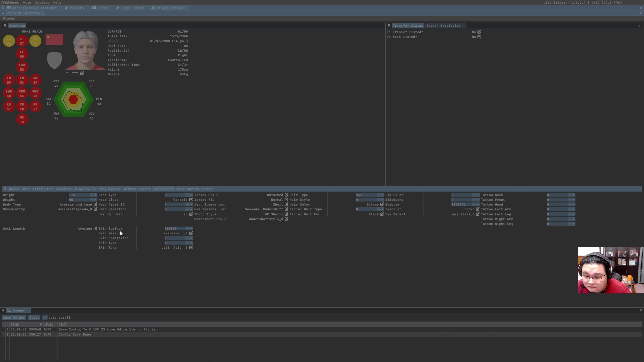Open the Season Statistics tab
This screenshot has width=644, height=362.
(x=443, y=26)
